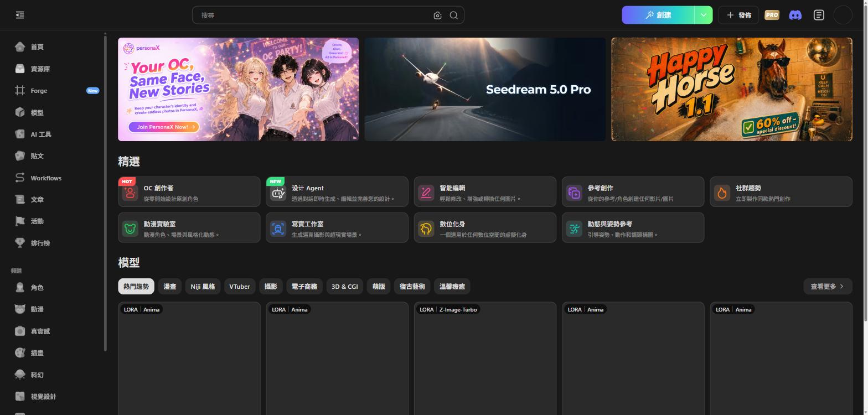Select the 熱門趨勢 tab
The width and height of the screenshot is (868, 415).
click(136, 286)
